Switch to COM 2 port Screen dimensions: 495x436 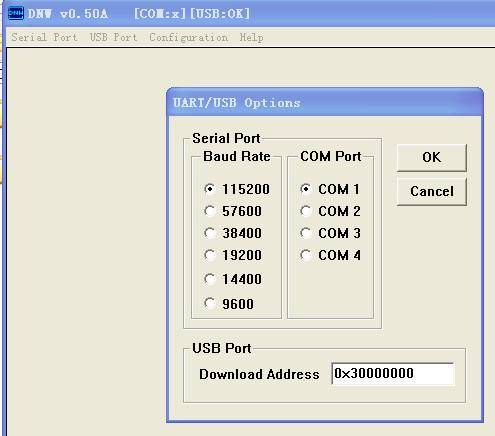[330, 211]
